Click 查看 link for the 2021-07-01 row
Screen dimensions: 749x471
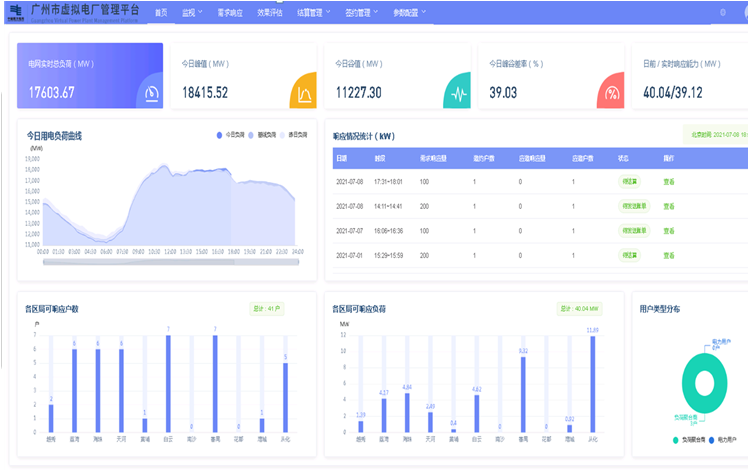click(x=668, y=255)
